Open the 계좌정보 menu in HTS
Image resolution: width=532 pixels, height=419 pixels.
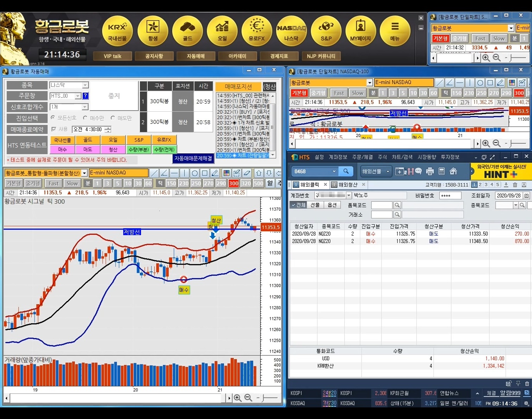point(338,157)
